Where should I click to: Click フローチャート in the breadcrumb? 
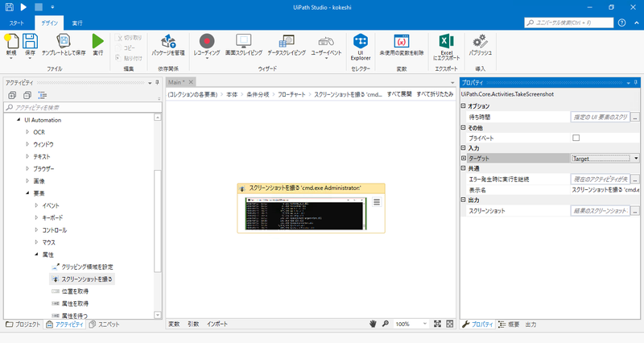[291, 94]
